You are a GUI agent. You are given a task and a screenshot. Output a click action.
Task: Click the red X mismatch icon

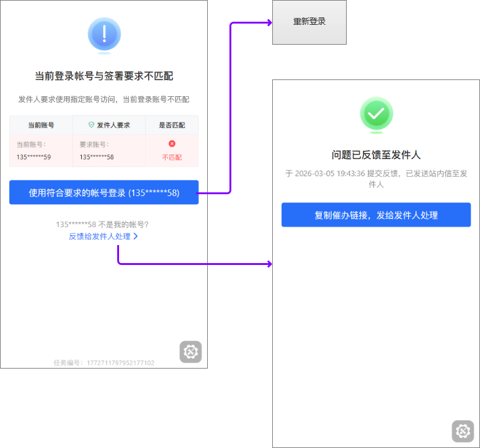[172, 144]
